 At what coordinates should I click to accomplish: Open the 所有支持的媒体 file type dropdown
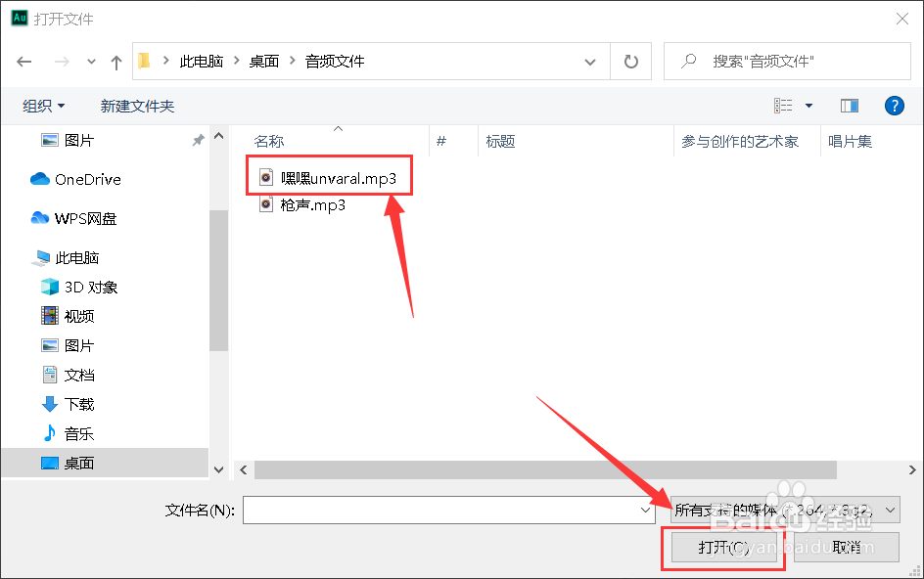(776, 510)
